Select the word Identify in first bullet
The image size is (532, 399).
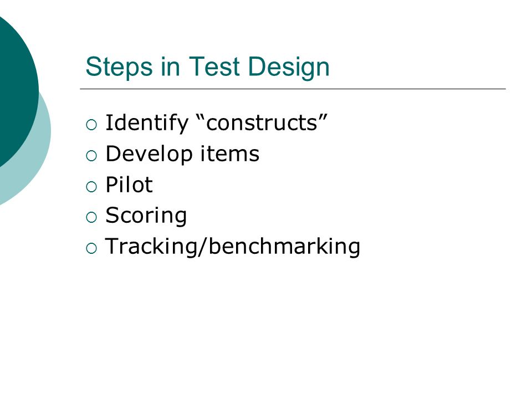[147, 123]
